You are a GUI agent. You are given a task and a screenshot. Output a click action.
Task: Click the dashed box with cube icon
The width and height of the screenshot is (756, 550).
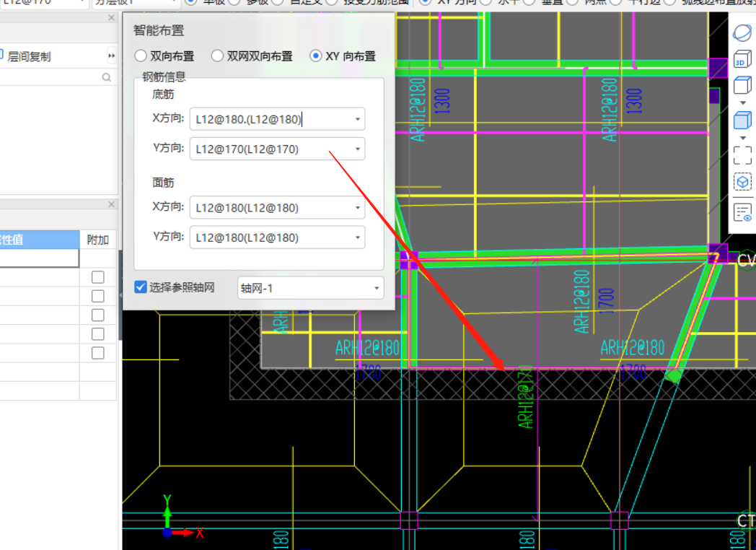[742, 182]
